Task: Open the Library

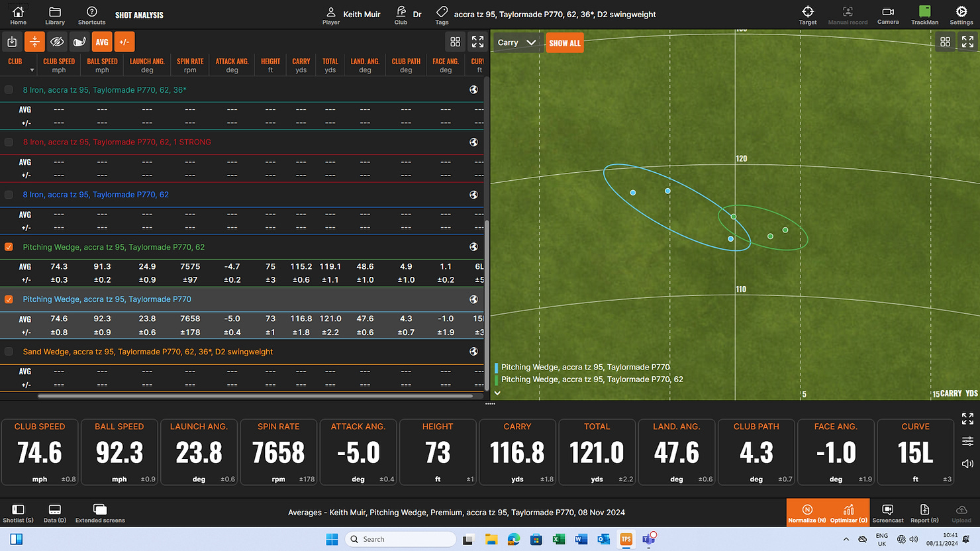Action: coord(55,15)
